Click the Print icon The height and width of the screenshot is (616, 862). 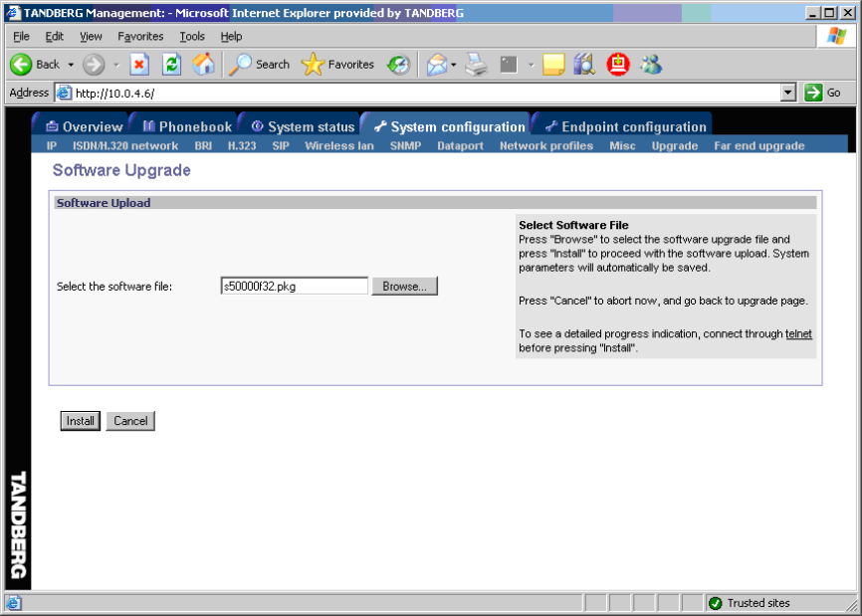476,65
